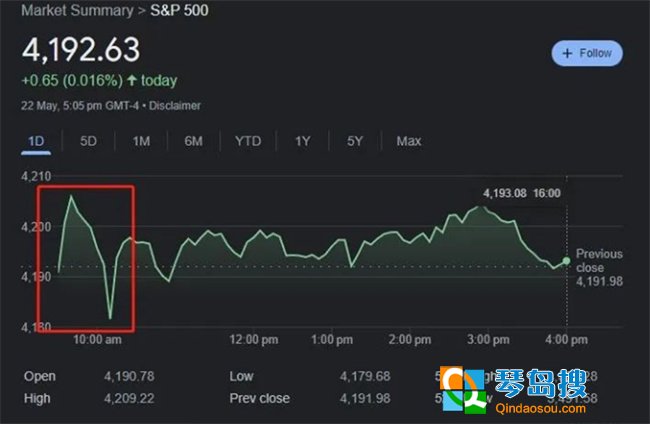
Task: Click the Follow button
Action: click(x=587, y=53)
